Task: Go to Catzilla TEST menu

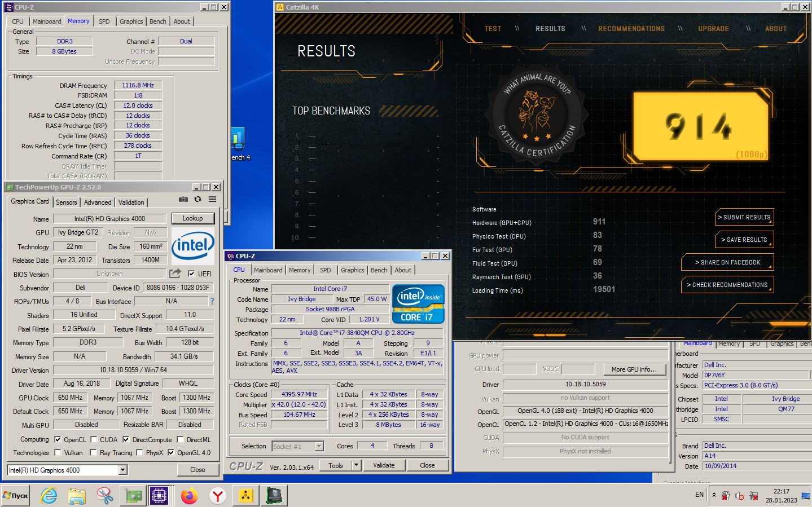Action: (493, 28)
